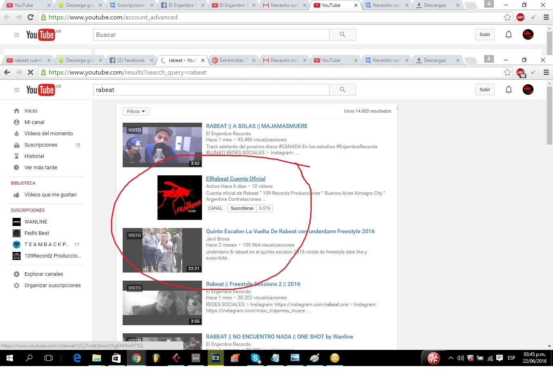The width and height of the screenshot is (553, 392).
Task: Reload the page in the account_advanced window
Action: click(30, 17)
